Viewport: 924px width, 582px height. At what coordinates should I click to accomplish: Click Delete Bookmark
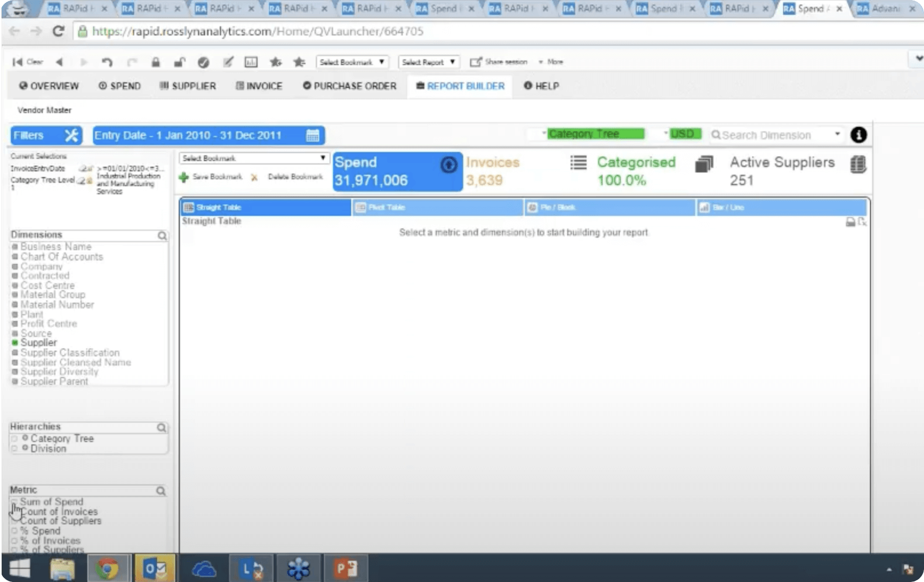(x=287, y=177)
